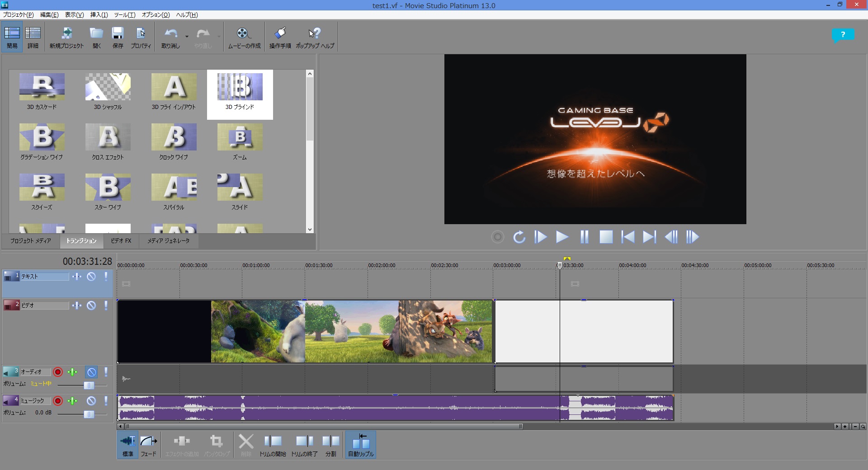Click トリムの開始 trim start button
Viewport: 868px width, 470px height.
273,445
